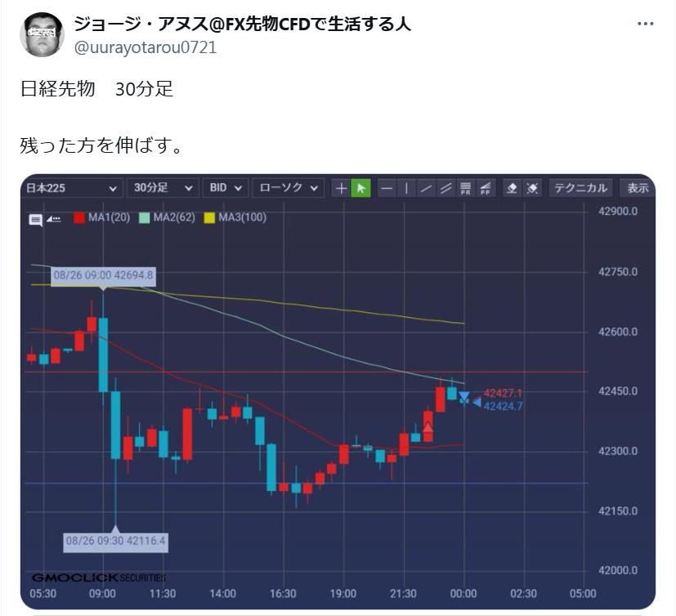The width and height of the screenshot is (676, 616).
Task: Select the crosshair cursor tool
Action: 341,188
